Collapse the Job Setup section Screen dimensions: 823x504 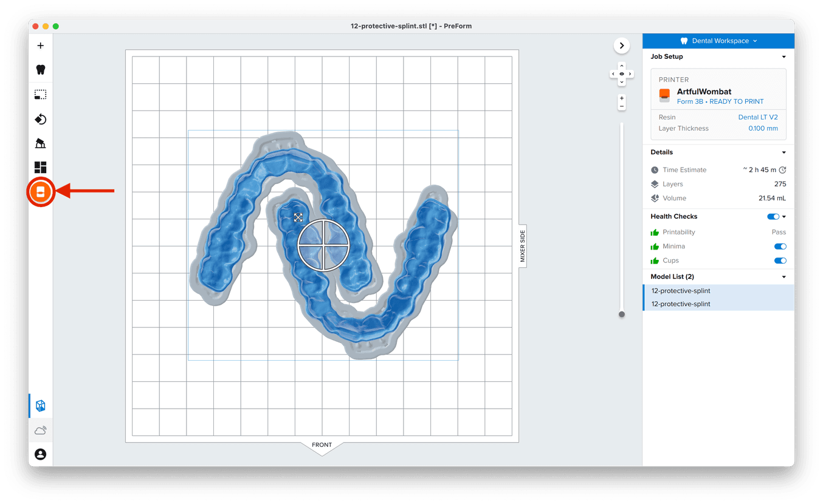click(x=783, y=56)
